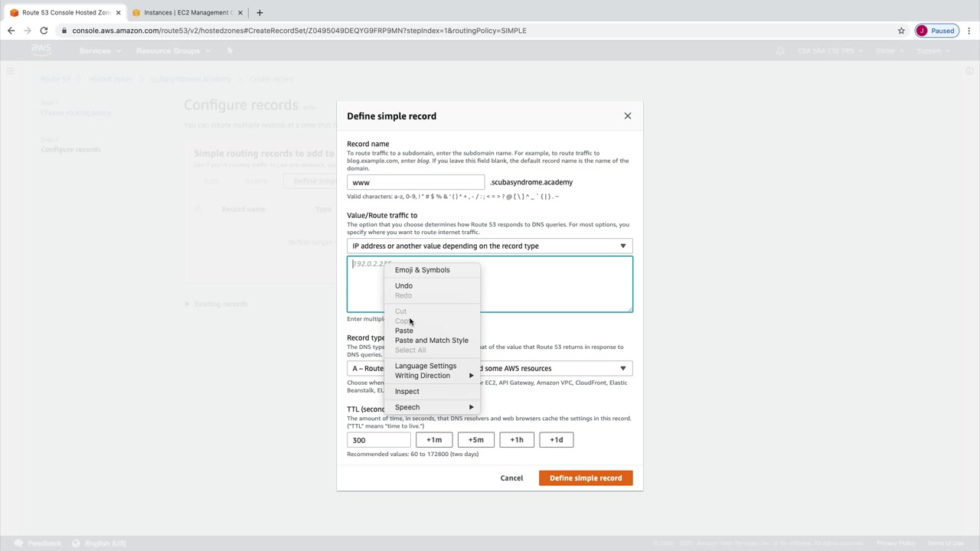Add one minute with the +1m button
The width and height of the screenshot is (980, 551).
click(434, 440)
